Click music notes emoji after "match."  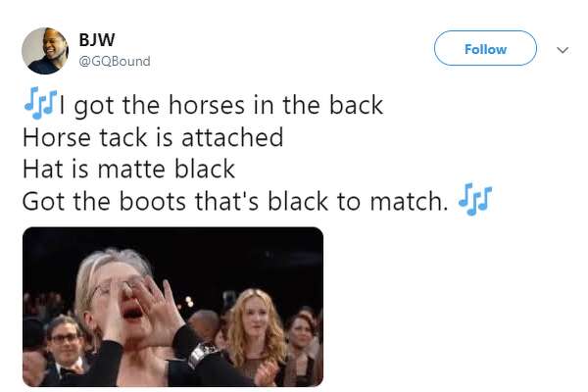474,199
